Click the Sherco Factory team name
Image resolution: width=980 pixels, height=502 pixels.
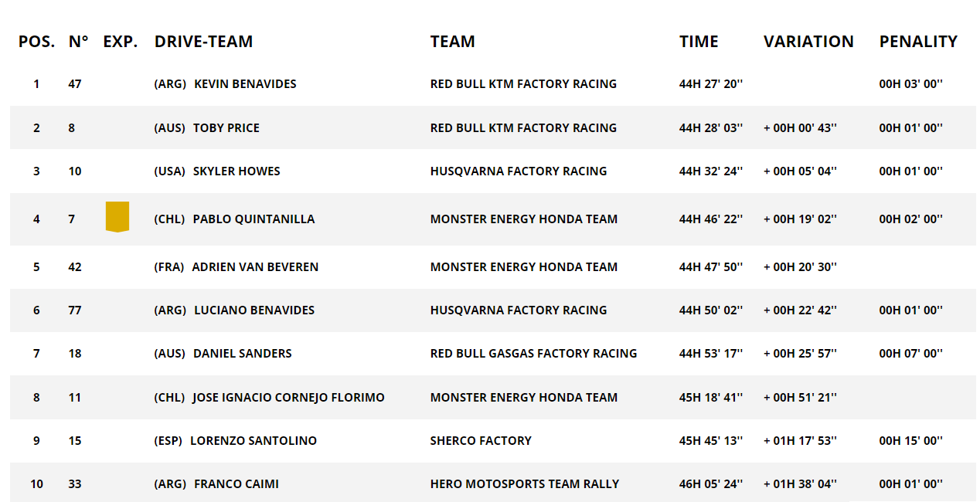click(x=481, y=440)
